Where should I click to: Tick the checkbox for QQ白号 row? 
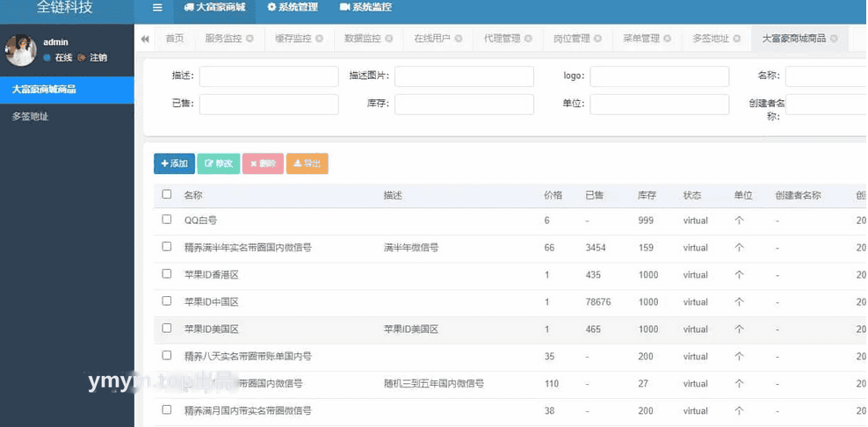click(x=167, y=220)
